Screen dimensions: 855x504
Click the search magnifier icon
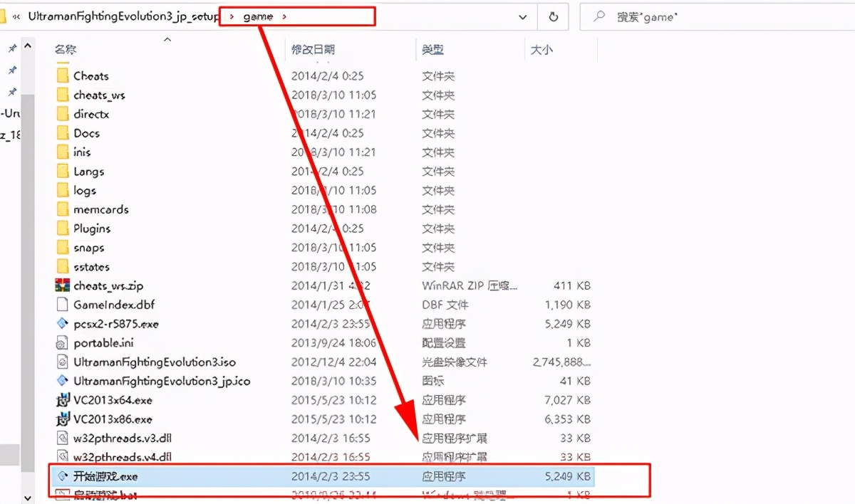pos(600,16)
